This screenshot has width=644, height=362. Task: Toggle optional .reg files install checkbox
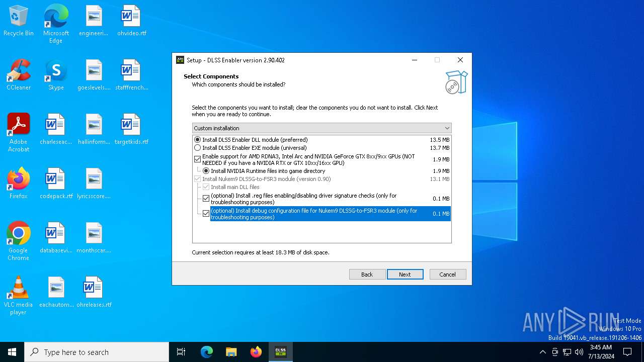(x=206, y=199)
